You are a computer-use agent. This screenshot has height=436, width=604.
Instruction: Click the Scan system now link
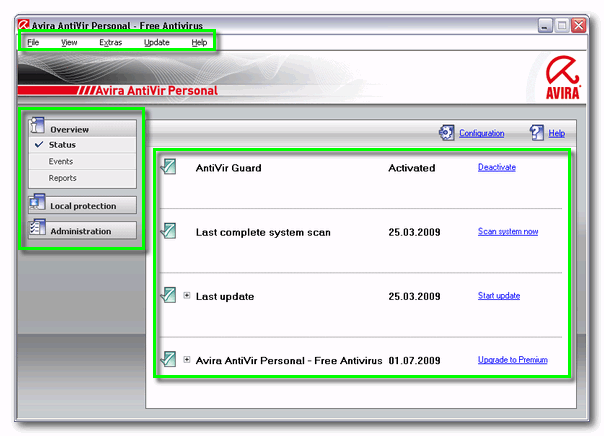coord(508,231)
